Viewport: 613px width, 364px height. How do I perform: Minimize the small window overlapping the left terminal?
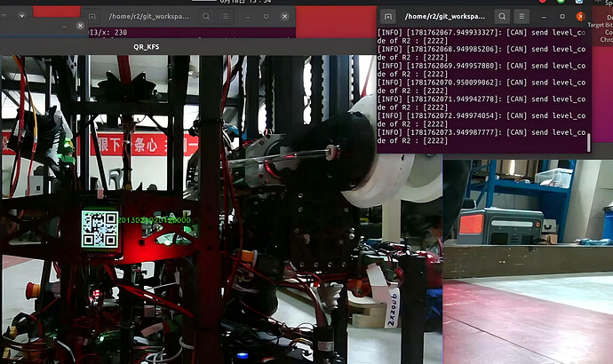[65, 26]
